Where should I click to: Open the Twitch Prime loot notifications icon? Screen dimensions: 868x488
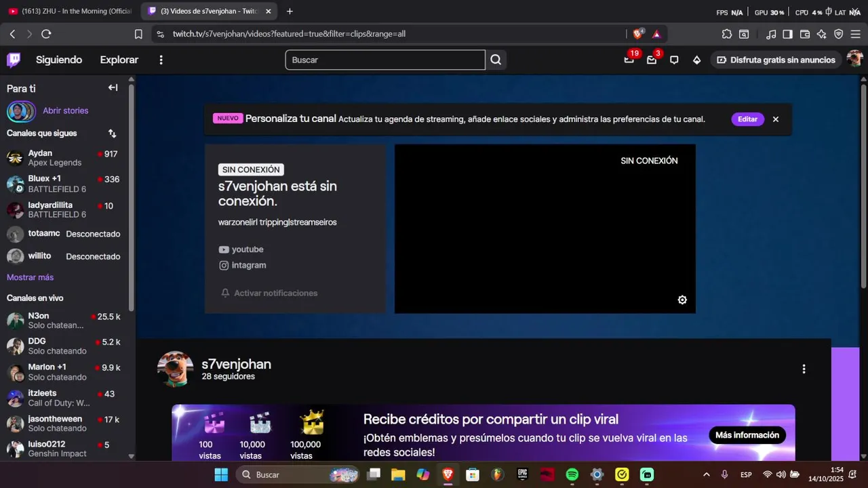(629, 60)
